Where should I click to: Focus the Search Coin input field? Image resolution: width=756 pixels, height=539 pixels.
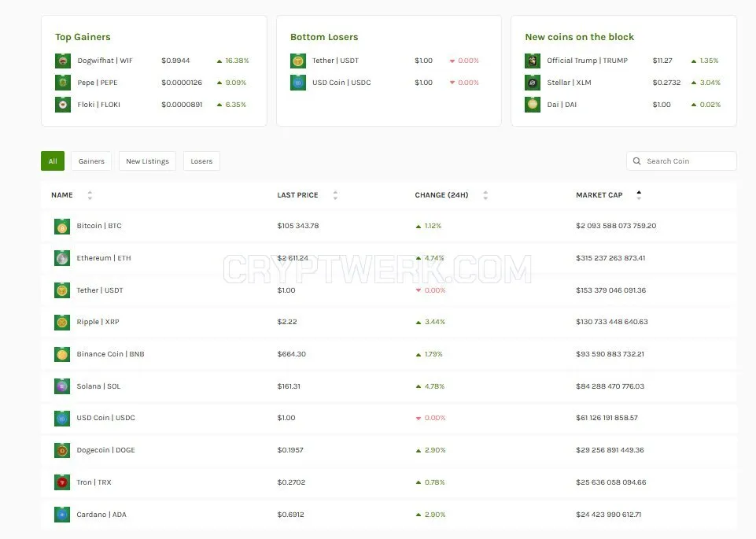tap(681, 161)
